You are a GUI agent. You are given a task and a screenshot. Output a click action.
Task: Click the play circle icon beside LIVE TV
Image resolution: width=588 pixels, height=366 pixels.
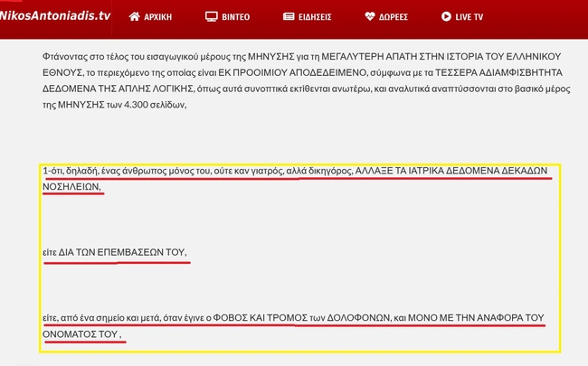(446, 16)
